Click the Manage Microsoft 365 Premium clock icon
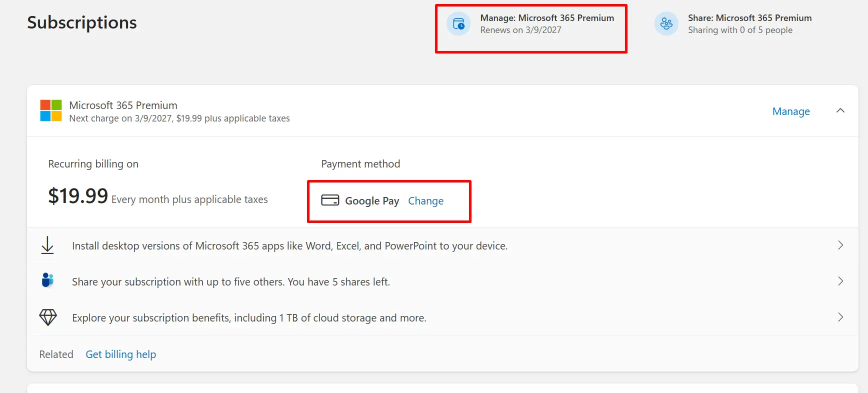 [x=458, y=23]
